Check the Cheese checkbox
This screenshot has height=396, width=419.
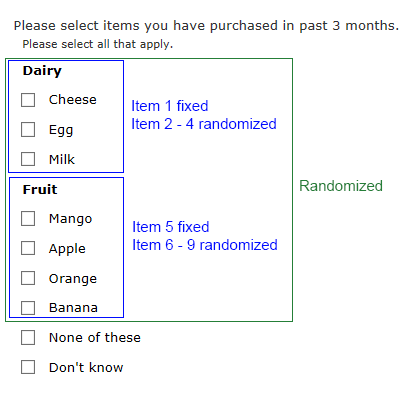point(28,100)
